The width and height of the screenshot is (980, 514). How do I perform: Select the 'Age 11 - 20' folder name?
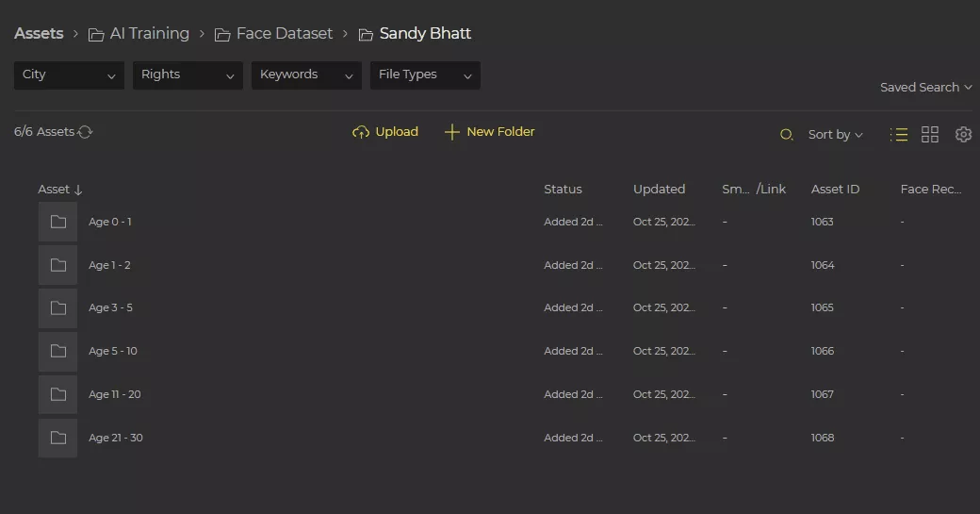114,394
